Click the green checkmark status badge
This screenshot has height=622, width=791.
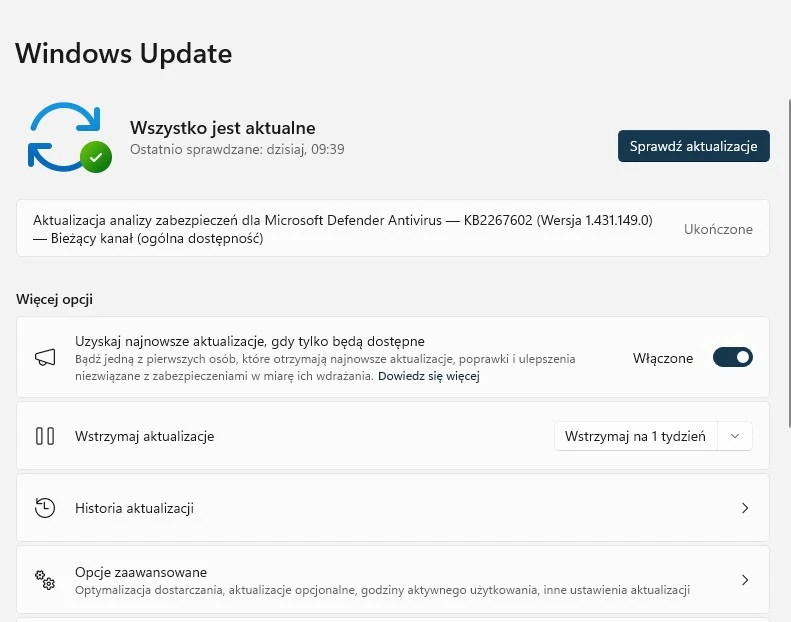(x=96, y=157)
